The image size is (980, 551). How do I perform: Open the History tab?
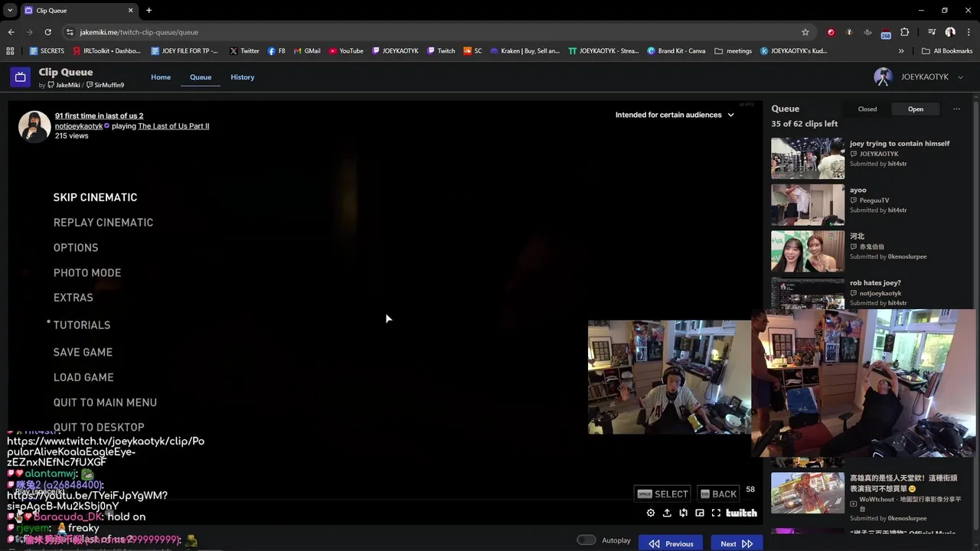pos(243,77)
